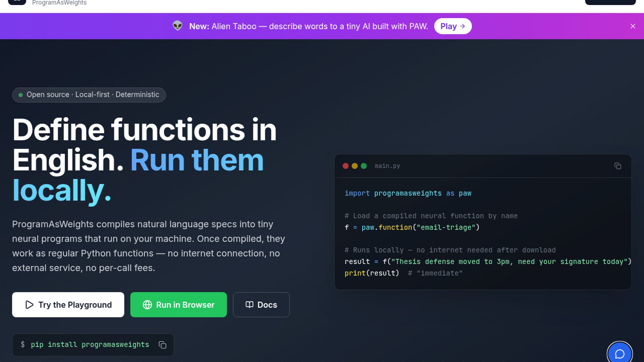Open Try the Playground
644x362 pixels.
tap(68, 305)
